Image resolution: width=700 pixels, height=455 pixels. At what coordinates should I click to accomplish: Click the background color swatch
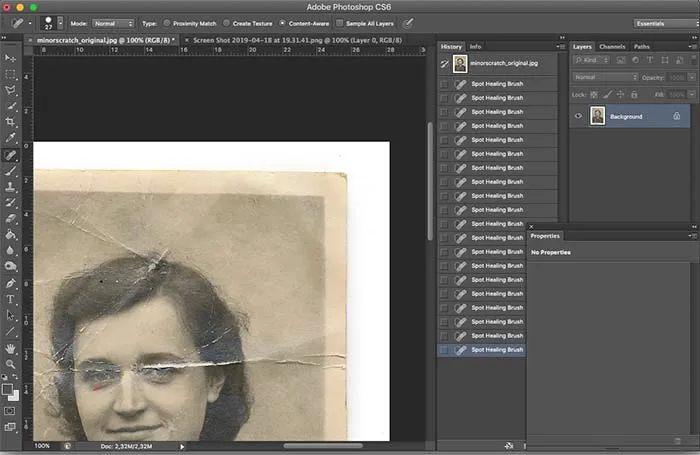point(16,397)
